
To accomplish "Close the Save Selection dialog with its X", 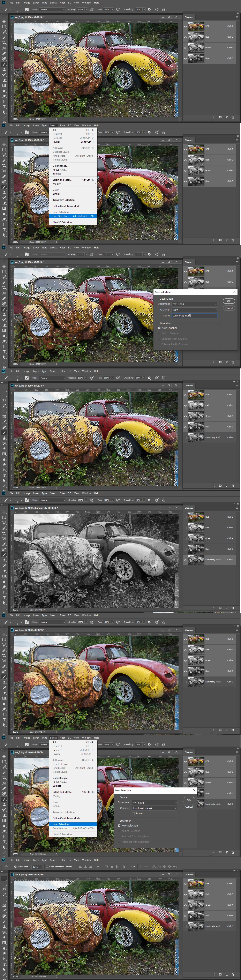I will (234, 292).
